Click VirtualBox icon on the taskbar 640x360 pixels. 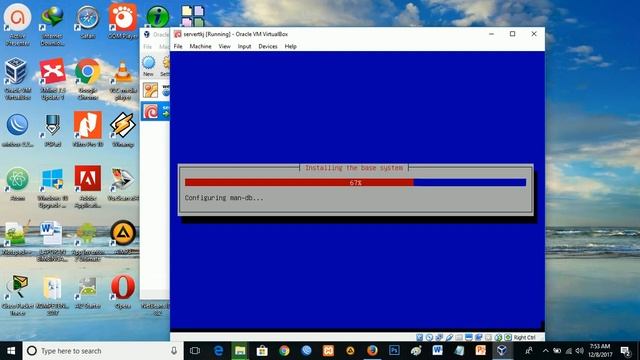(502, 351)
